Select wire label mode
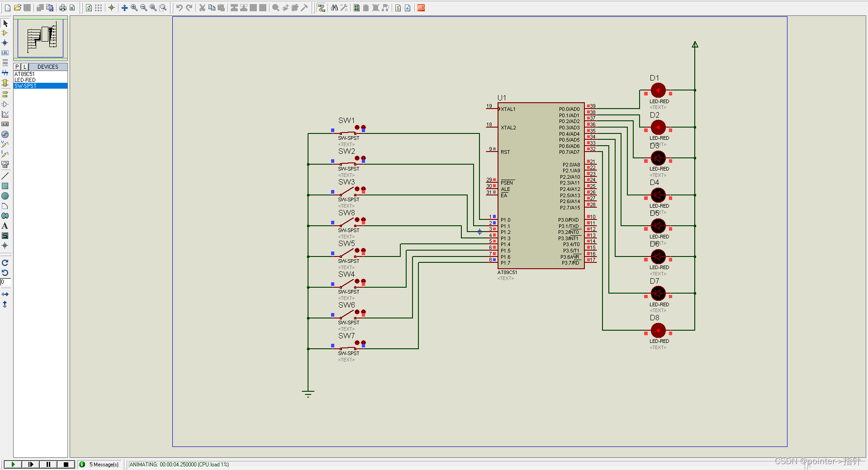Screen dimensions: 868x470 coord(5,53)
